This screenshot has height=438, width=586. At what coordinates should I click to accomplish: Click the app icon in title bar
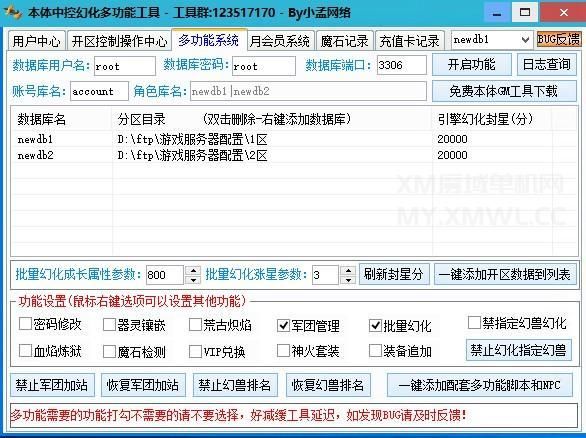coord(13,12)
